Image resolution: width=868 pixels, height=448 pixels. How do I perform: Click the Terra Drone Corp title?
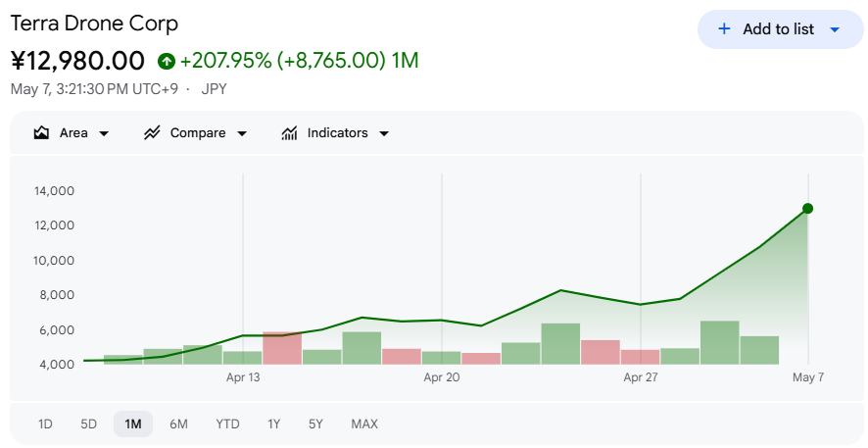94,24
